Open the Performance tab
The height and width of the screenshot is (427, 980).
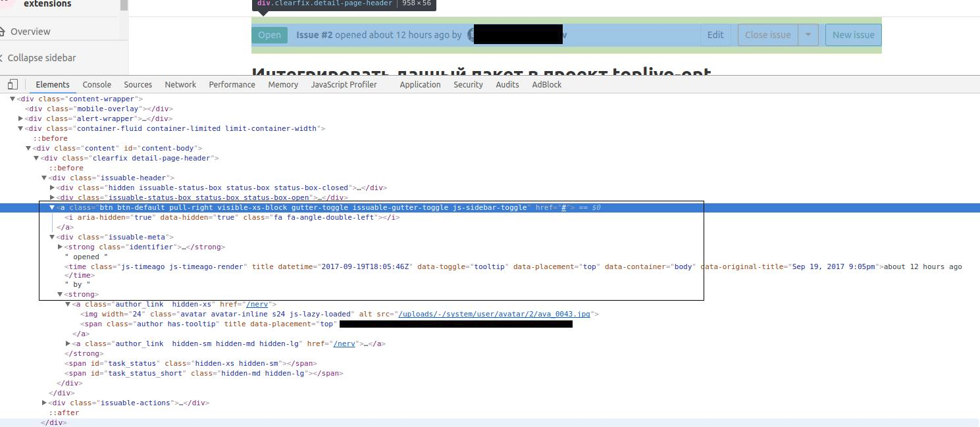tap(232, 84)
